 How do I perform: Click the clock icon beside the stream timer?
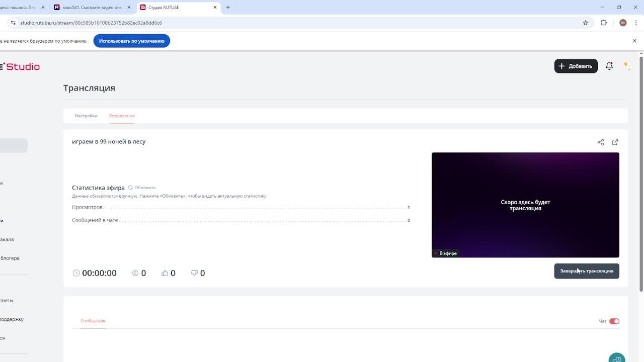76,273
